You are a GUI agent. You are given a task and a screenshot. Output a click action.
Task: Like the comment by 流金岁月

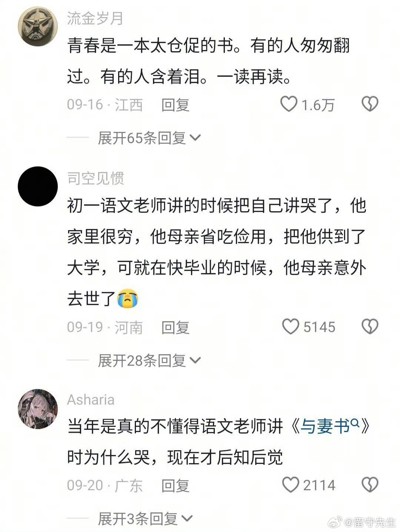pyautogui.click(x=289, y=104)
